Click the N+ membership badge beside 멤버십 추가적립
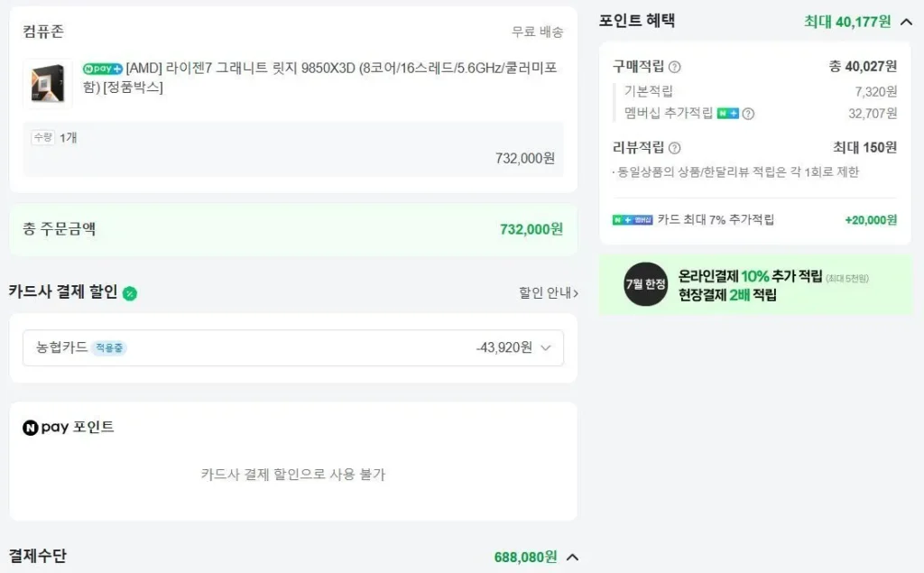Image resolution: width=924 pixels, height=573 pixels. 728,113
